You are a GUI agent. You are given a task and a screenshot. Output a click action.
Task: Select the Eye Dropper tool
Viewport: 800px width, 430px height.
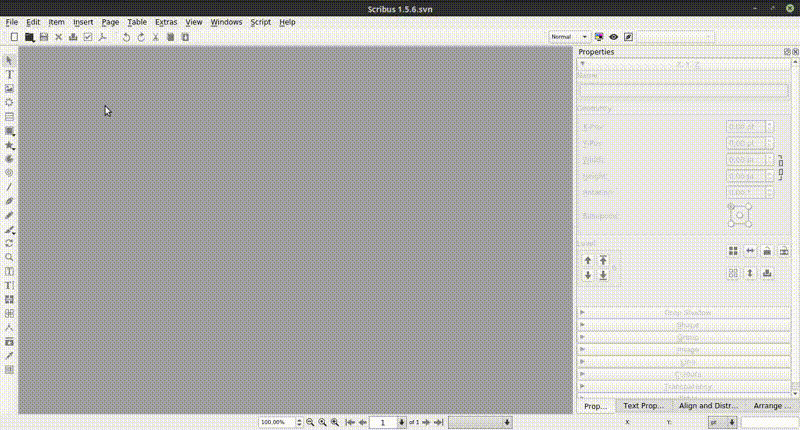tap(10, 355)
